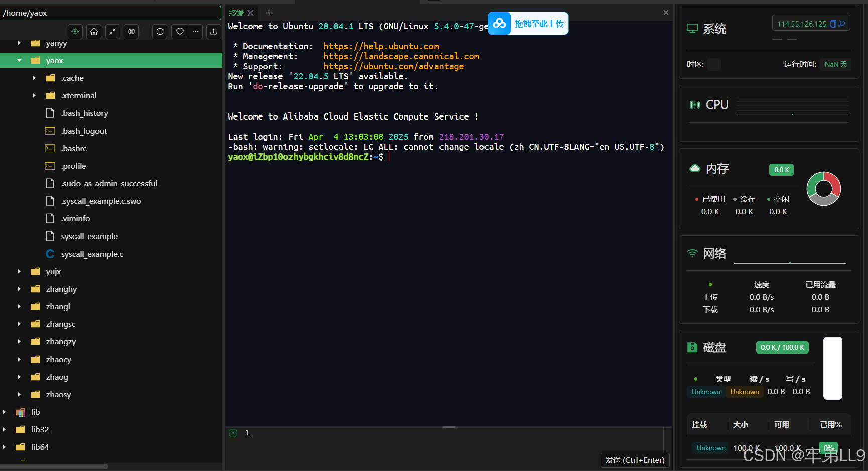The image size is (868, 471).
Task: Click the Baidu cloud upload icon
Action: coord(499,23)
